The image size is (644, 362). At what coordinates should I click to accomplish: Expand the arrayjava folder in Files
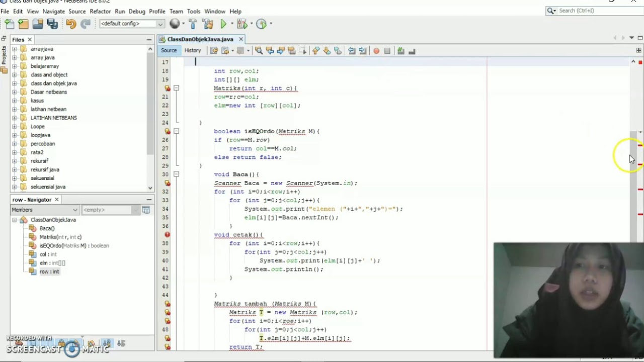[14, 49]
